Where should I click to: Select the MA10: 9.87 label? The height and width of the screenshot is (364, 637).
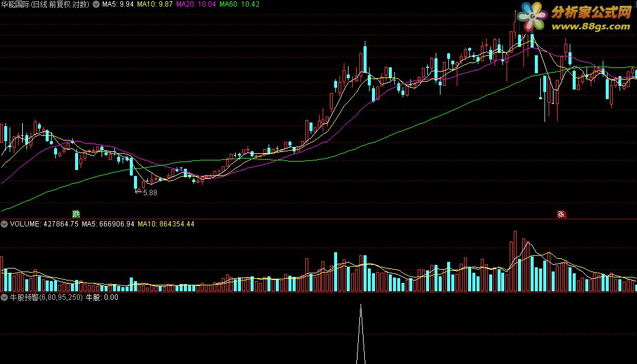pyautogui.click(x=155, y=4)
